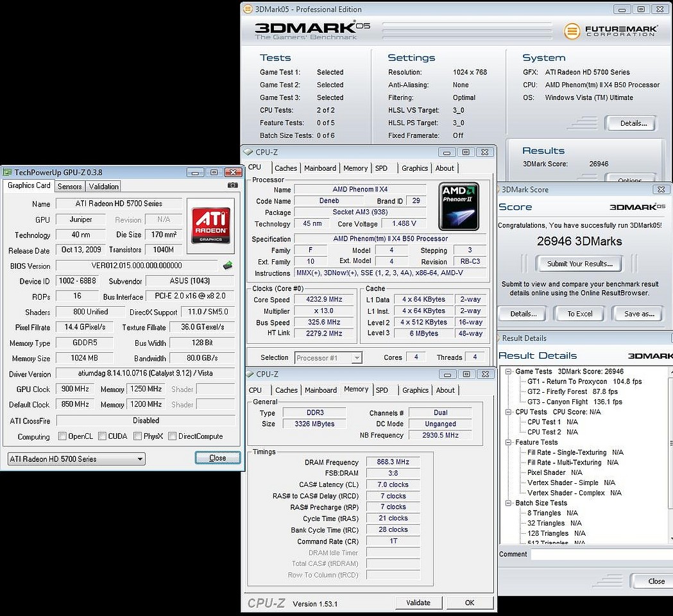
Task: Click the ATI Radeon Graphics logo
Action: (210, 225)
